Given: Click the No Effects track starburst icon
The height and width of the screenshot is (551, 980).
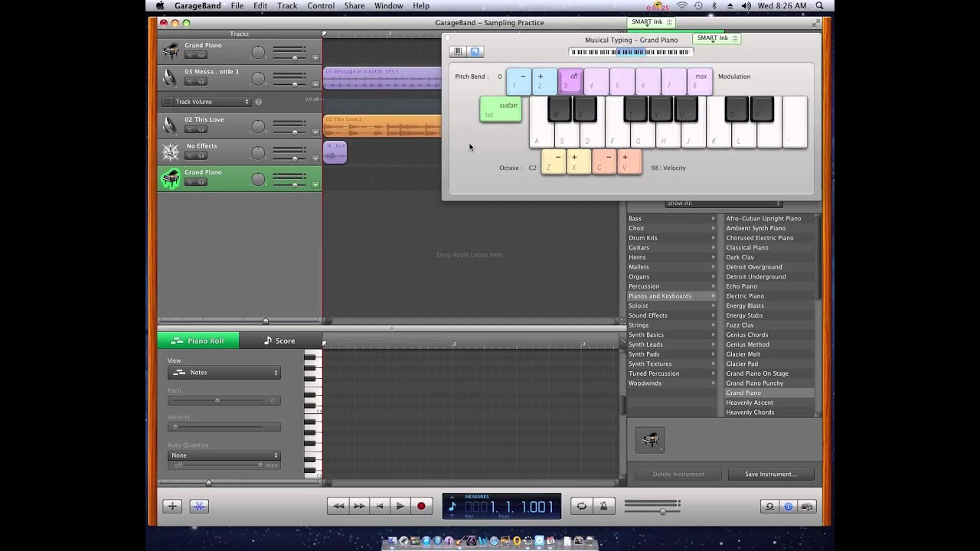Looking at the screenshot, I should [170, 152].
